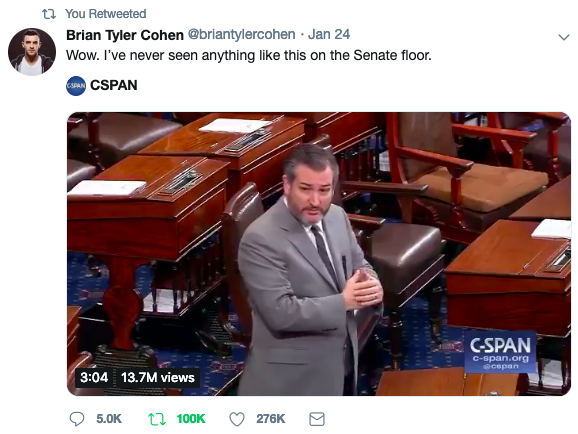Open Brian Tyler Cohen's profile picture

pos(32,52)
